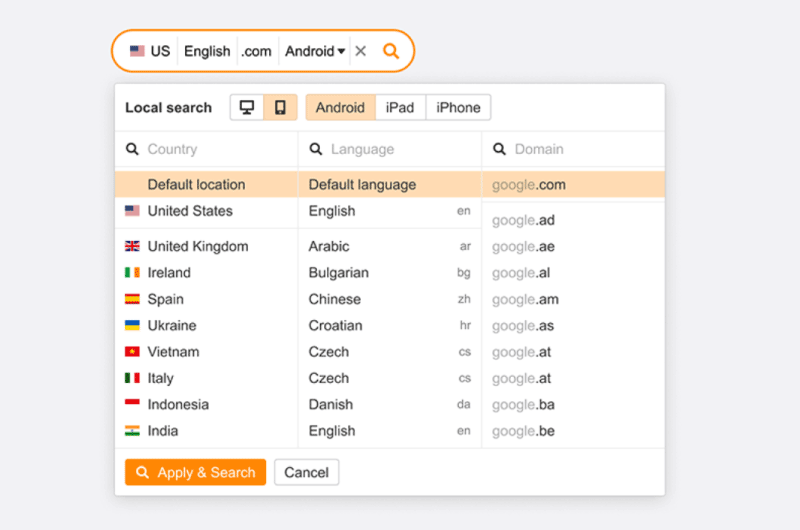
Task: Select United Kingdom in country list
Action: [x=206, y=246]
